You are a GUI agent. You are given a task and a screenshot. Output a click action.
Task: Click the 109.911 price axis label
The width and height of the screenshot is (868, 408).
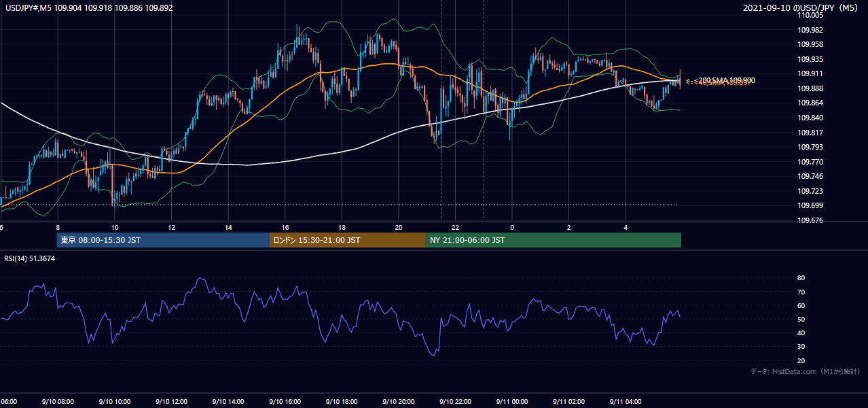point(810,73)
